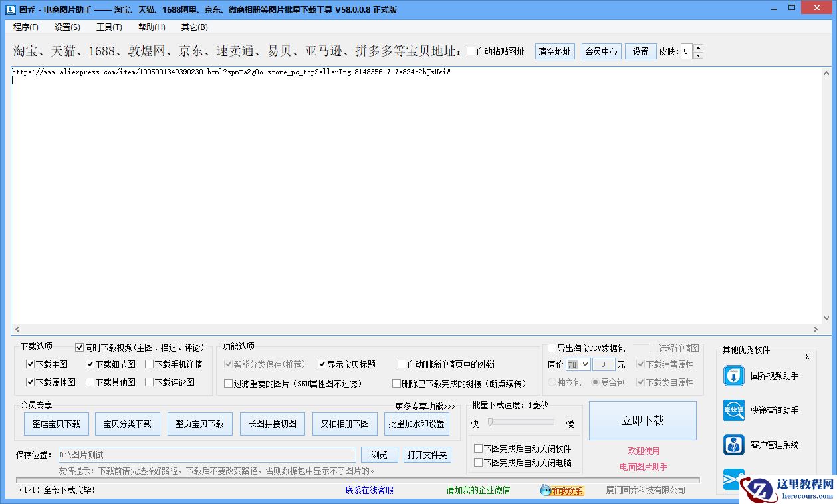Viewport: 837px width, 504px height.
Task: Launch 快递查询助手 from the sidebar
Action: tap(733, 410)
